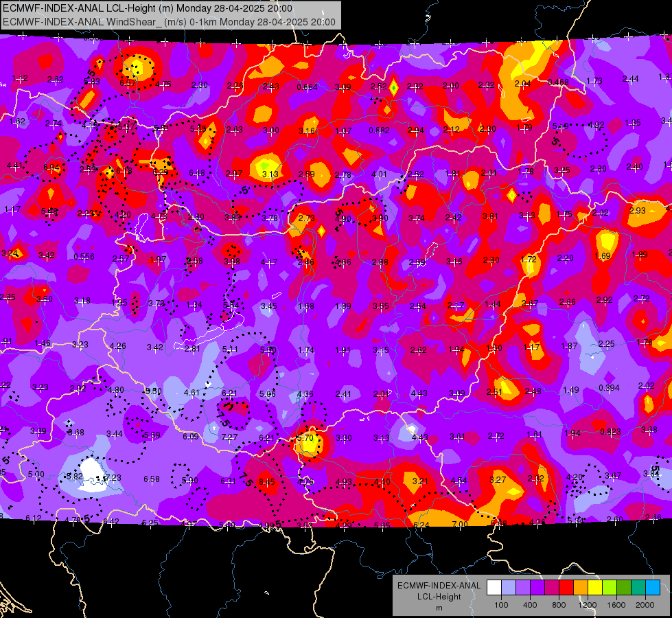Click the violet legend swatch beside magenta

[537, 588]
